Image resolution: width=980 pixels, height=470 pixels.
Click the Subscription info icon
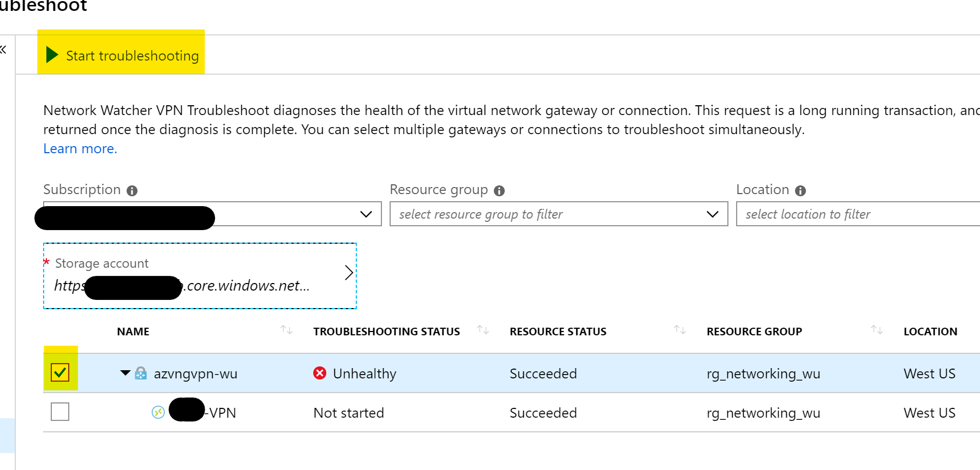click(x=132, y=191)
